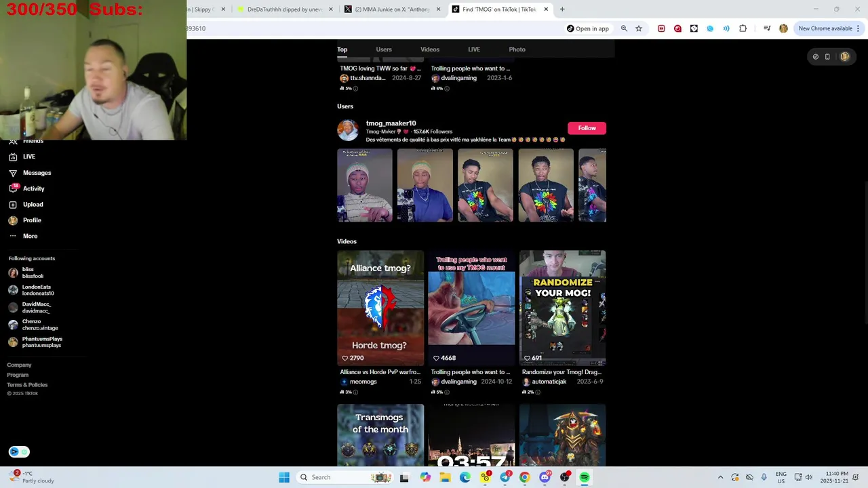Click the zoom magnifier icon in address bar

click(x=624, y=28)
